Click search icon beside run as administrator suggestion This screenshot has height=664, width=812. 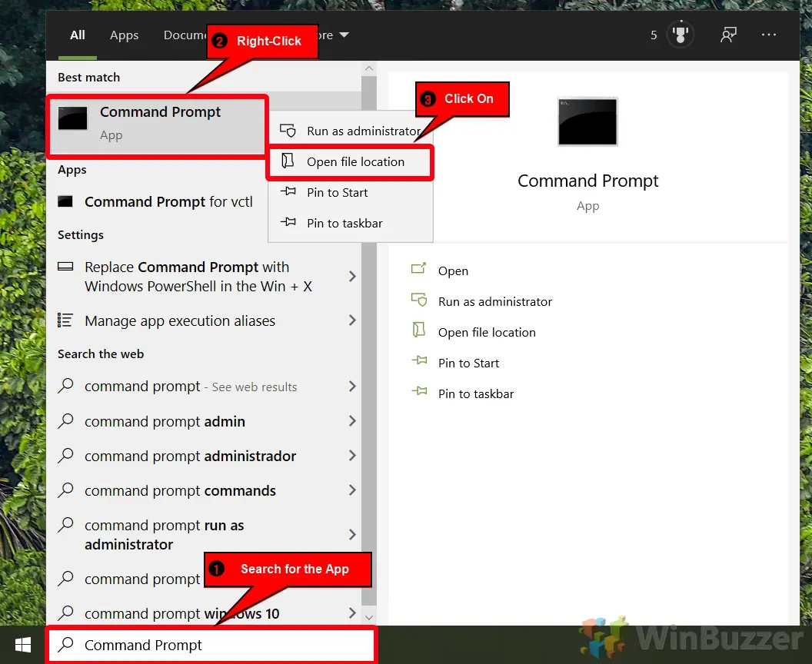pyautogui.click(x=66, y=524)
